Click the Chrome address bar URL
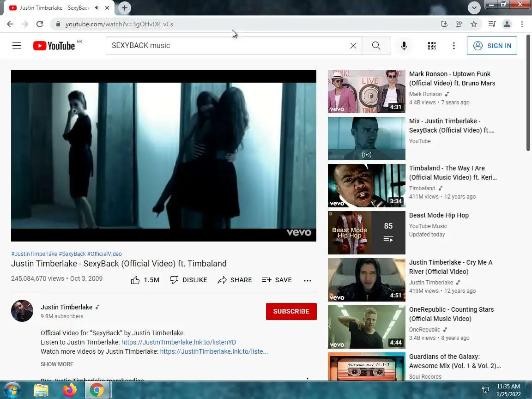 click(x=119, y=24)
